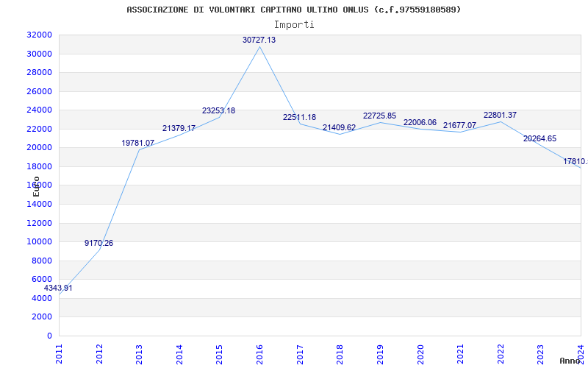Click the 21409.62 data label
This screenshot has height=368, width=588.
coord(339,127)
